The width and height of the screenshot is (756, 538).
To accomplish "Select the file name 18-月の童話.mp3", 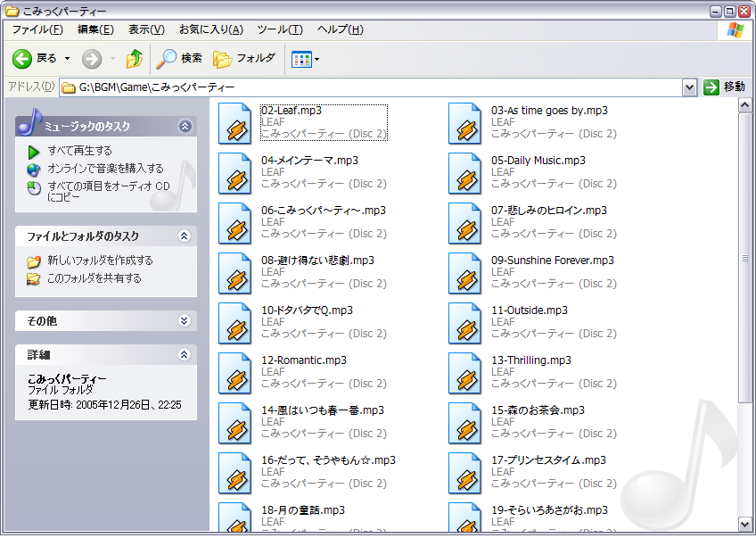I will (303, 510).
